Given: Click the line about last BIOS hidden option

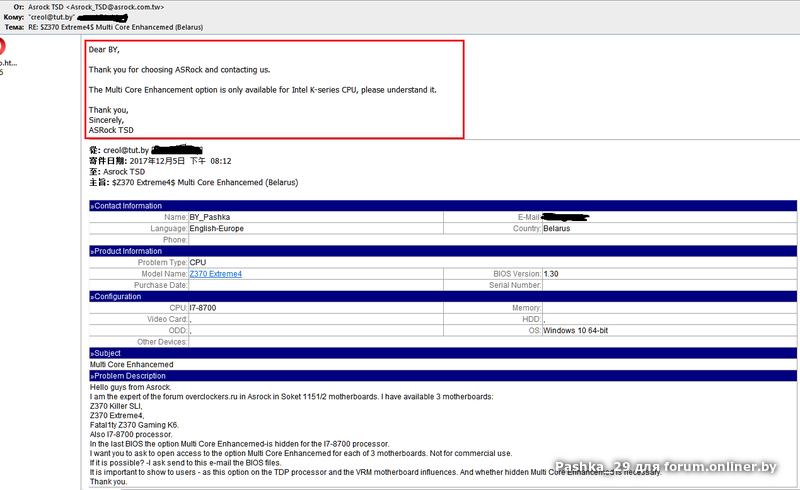Looking at the screenshot, I should click(239, 444).
